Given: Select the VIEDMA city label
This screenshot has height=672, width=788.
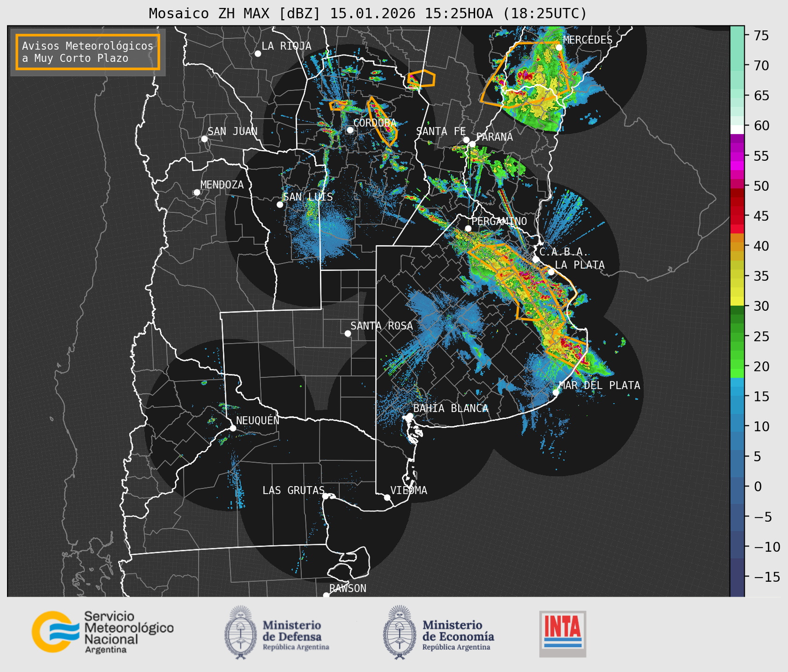Looking at the screenshot, I should click(409, 490).
